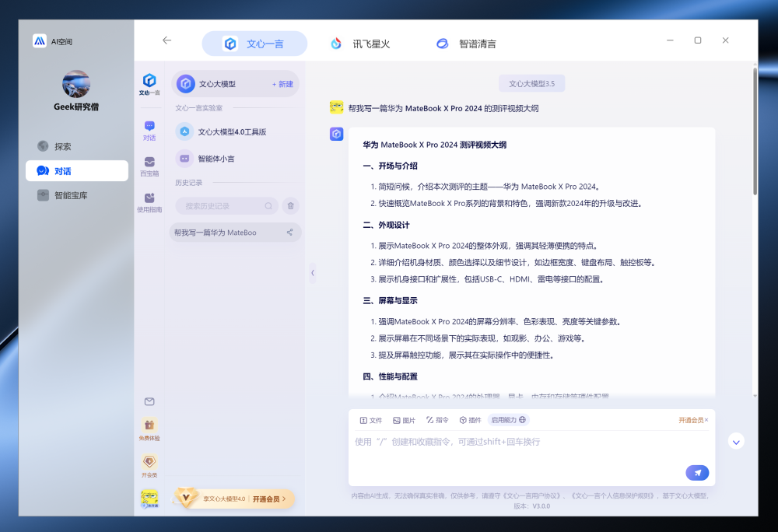778x532 pixels.
Task: Click the 搜索历史记录 search field
Action: (x=225, y=206)
